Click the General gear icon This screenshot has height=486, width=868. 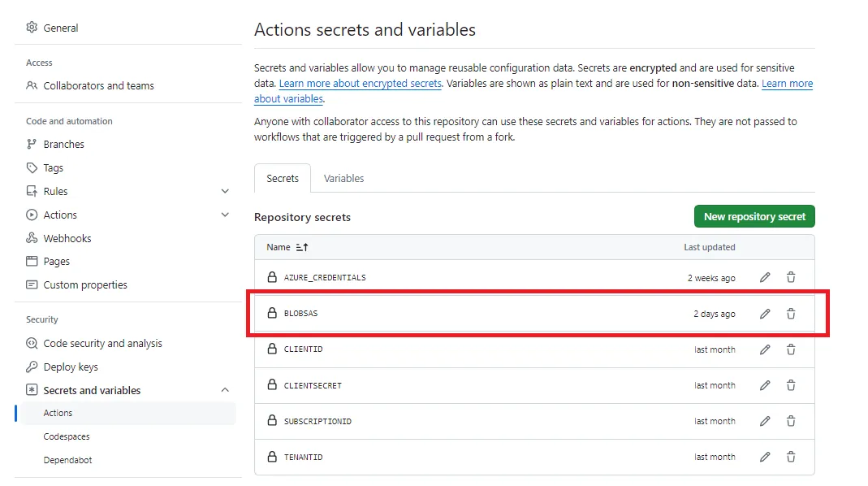[x=32, y=27]
